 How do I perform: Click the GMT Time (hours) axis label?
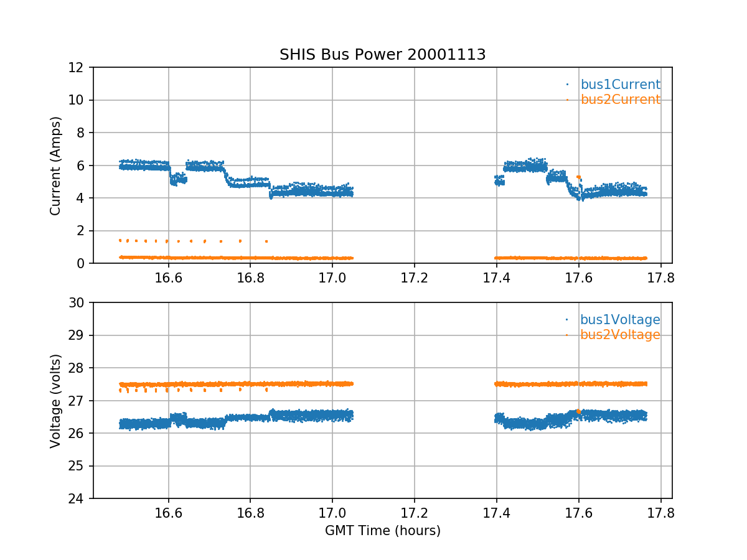(x=382, y=531)
